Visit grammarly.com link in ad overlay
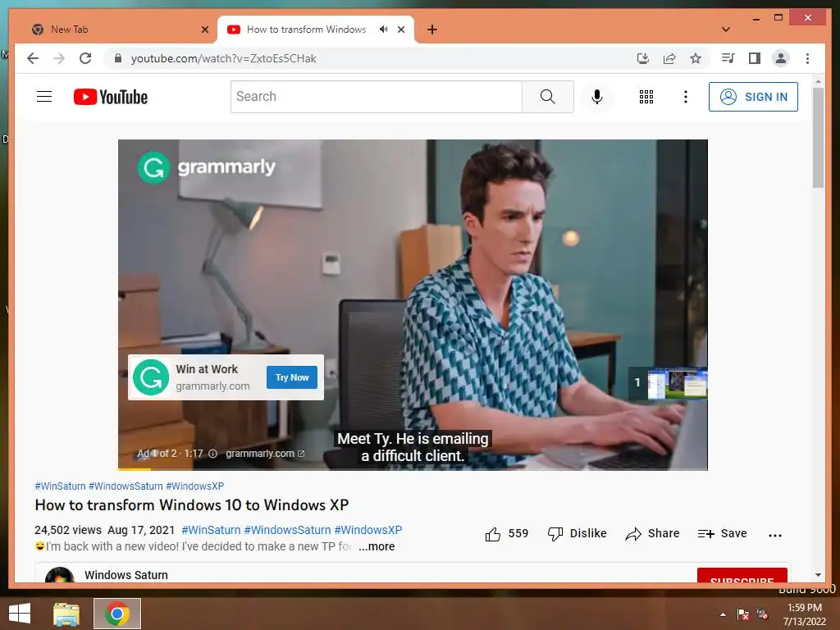The image size is (840, 630). (x=265, y=454)
